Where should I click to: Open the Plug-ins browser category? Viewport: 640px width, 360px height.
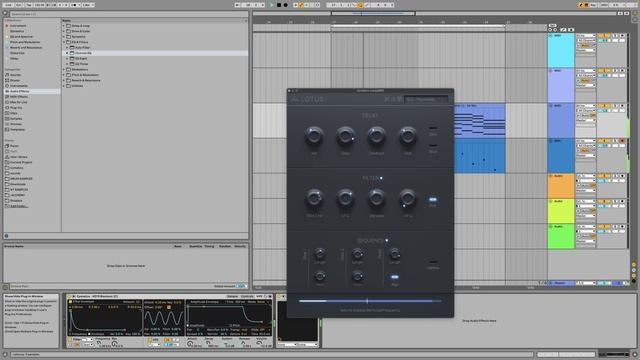16,108
